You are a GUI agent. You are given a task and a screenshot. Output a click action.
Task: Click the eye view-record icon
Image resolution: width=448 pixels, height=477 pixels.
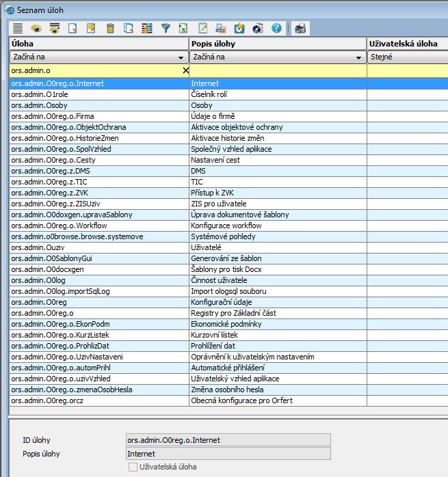click(x=36, y=29)
